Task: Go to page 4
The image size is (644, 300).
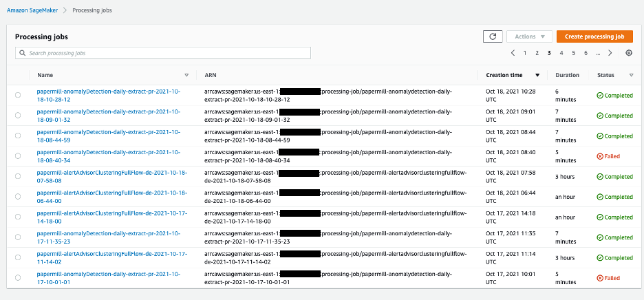Action: click(x=561, y=52)
